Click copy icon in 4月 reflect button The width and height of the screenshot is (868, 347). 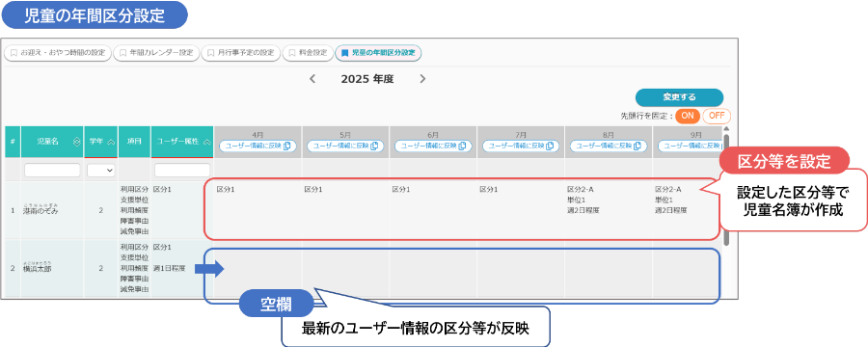pos(286,147)
